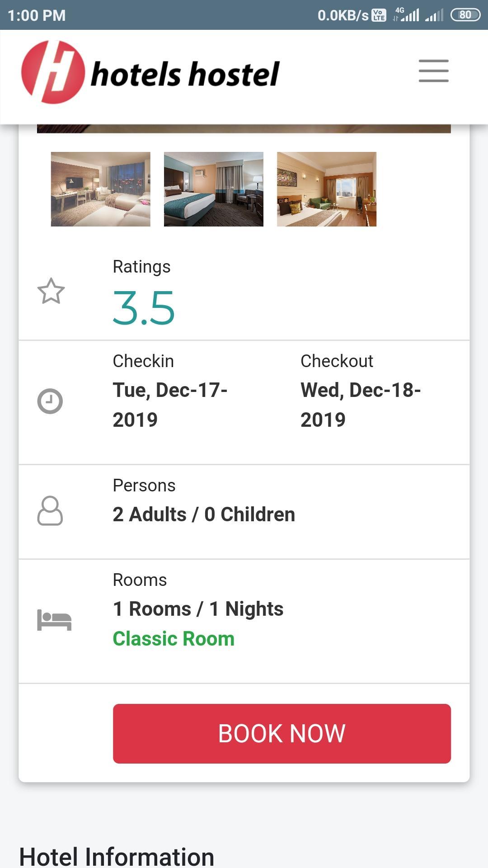Tap the hotels hostel logo

150,72
